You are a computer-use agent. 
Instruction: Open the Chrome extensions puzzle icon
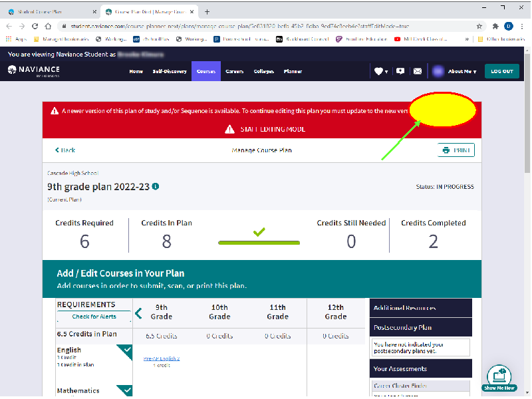point(495,26)
